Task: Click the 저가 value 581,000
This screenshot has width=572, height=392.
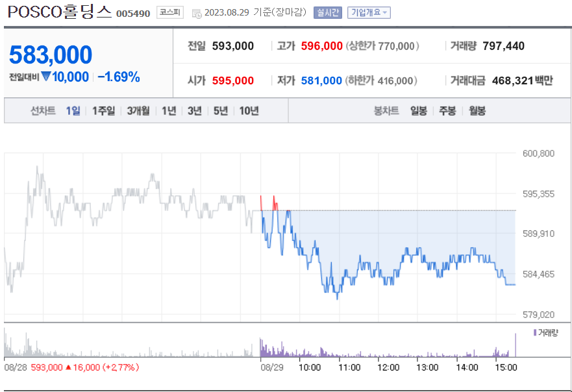Action: (x=321, y=80)
